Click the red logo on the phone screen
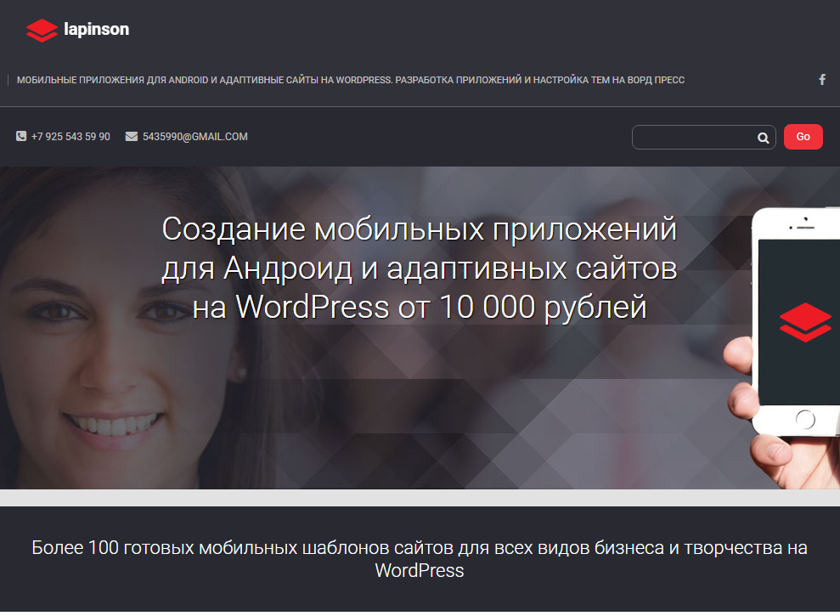 [805, 322]
